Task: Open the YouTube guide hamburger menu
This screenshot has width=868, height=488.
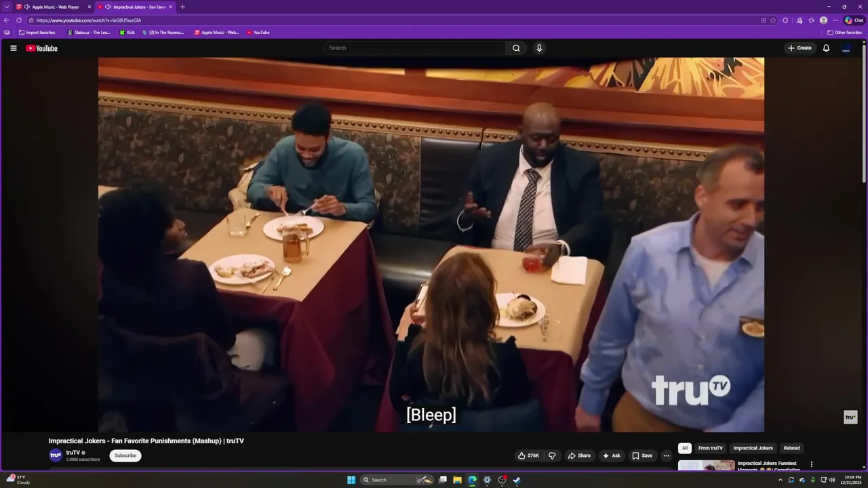Action: [13, 48]
